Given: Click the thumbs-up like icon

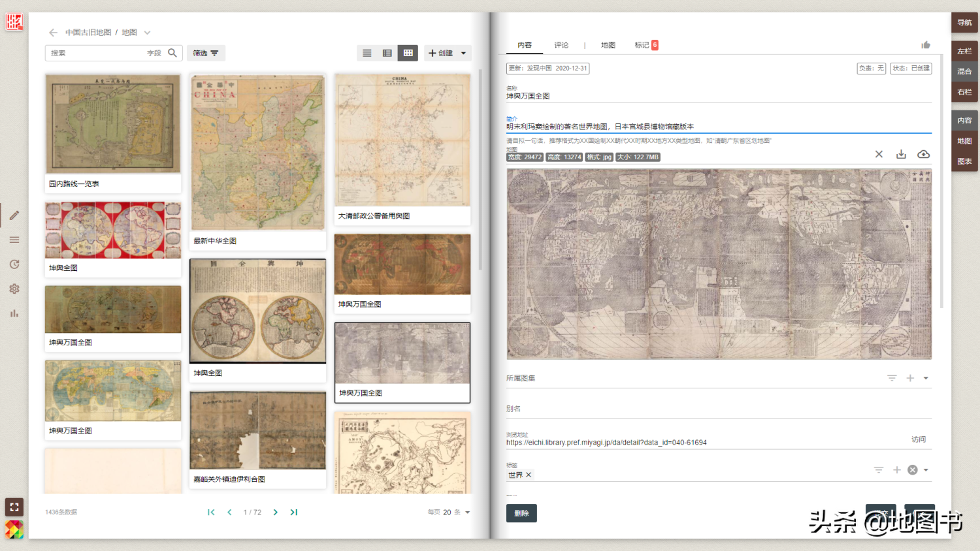Looking at the screenshot, I should [x=926, y=45].
